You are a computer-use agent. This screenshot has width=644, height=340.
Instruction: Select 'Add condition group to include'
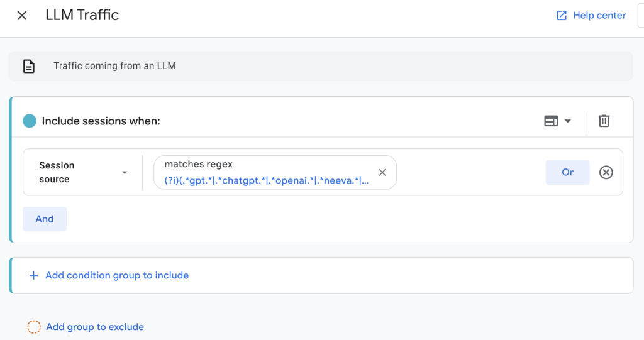click(117, 275)
